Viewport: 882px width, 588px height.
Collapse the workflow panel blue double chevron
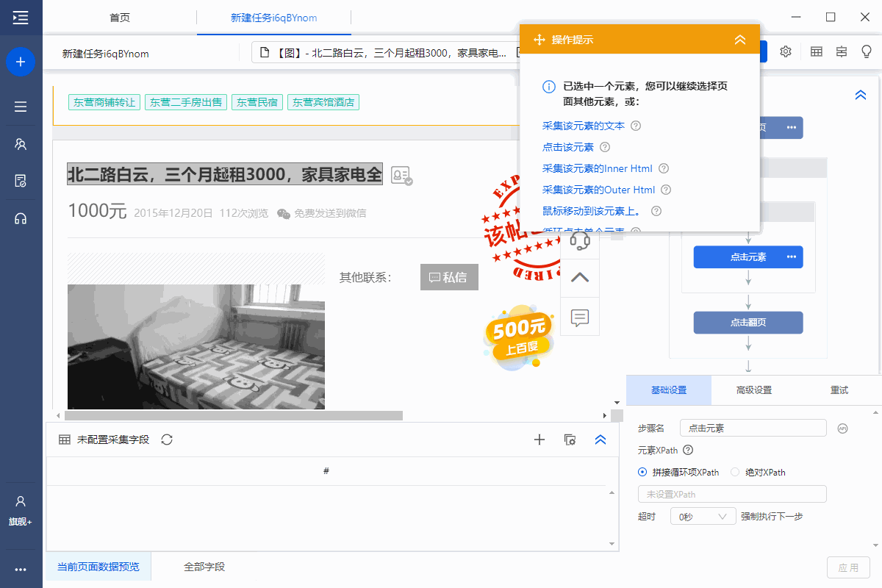tap(861, 95)
